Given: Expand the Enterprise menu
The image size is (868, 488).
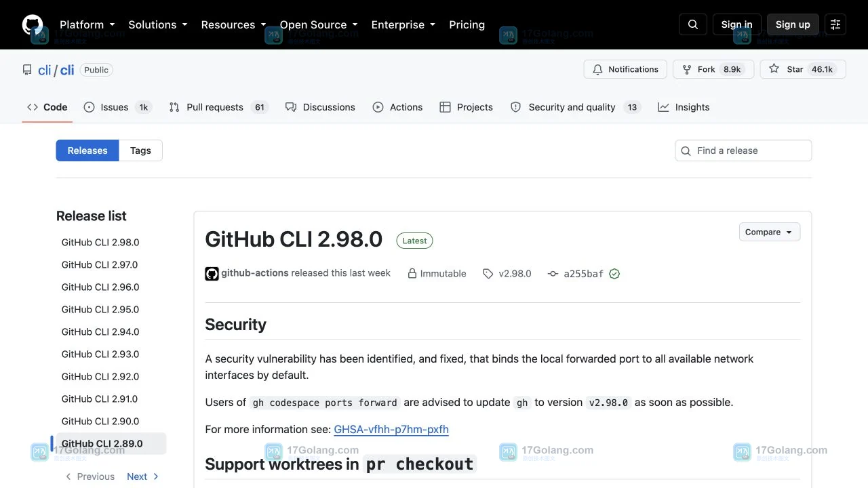Looking at the screenshot, I should (403, 24).
